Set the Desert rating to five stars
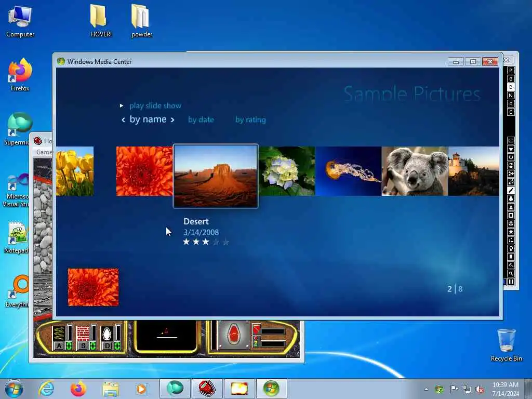 click(225, 242)
